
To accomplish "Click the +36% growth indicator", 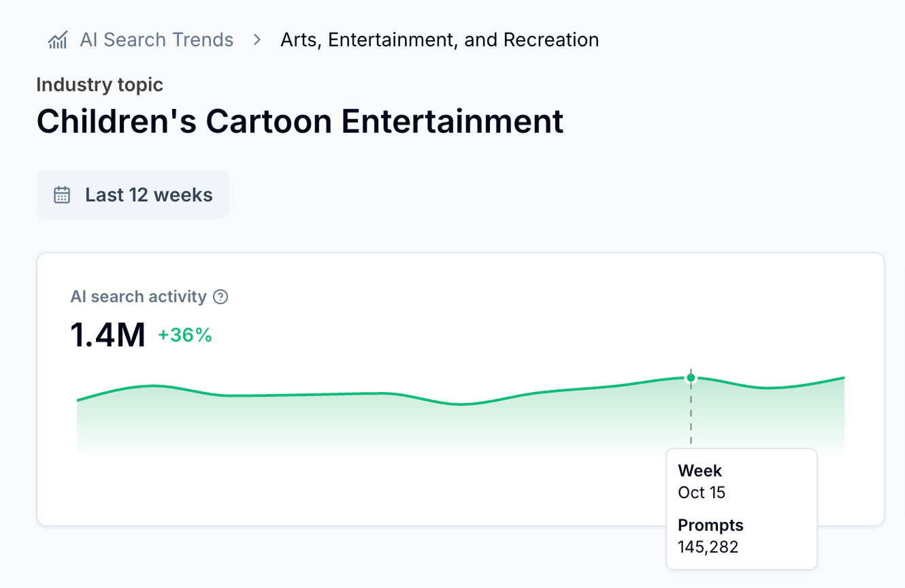I will [x=185, y=335].
